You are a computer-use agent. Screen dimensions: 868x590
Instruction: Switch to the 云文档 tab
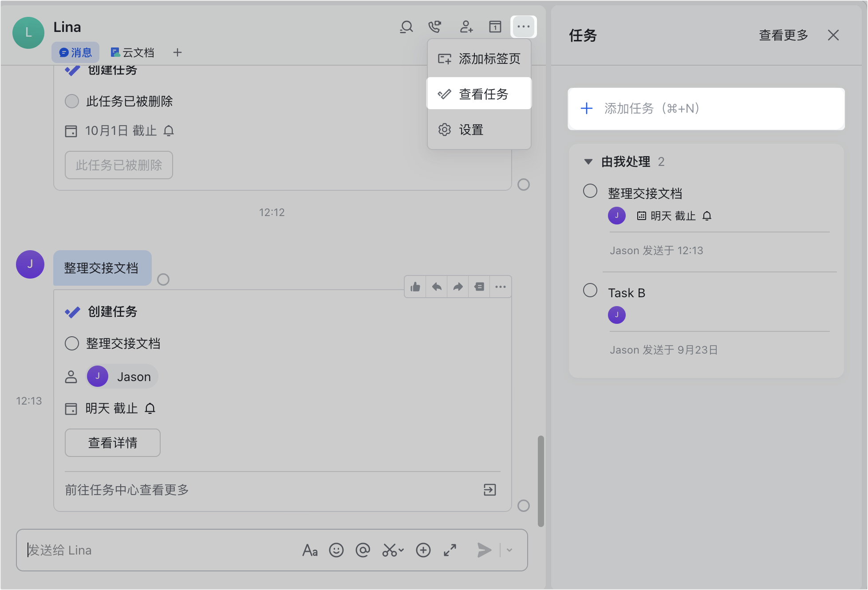click(x=132, y=53)
